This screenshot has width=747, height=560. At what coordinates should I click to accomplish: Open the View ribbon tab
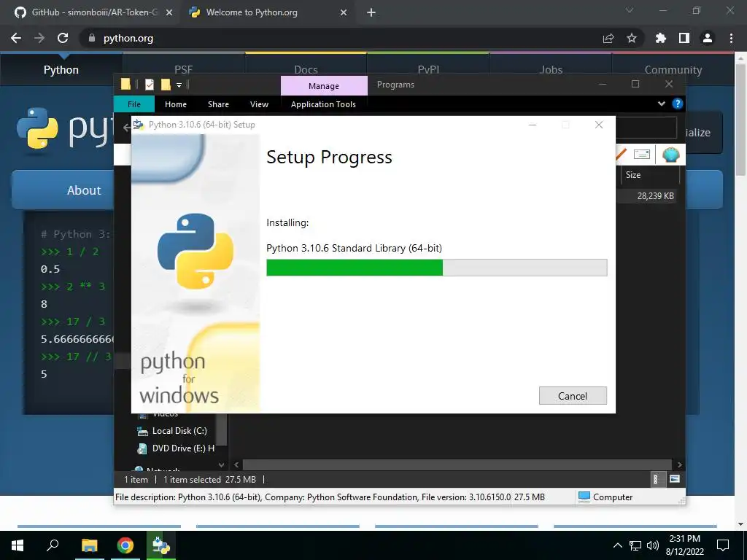pyautogui.click(x=259, y=104)
